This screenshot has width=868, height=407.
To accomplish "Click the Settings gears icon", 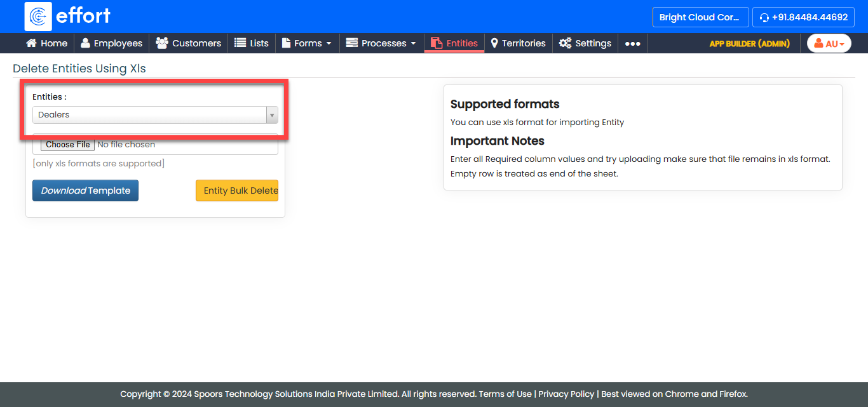I will pos(565,43).
